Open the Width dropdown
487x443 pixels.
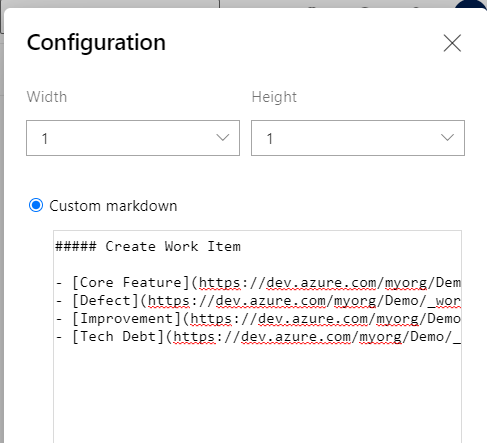(x=133, y=138)
